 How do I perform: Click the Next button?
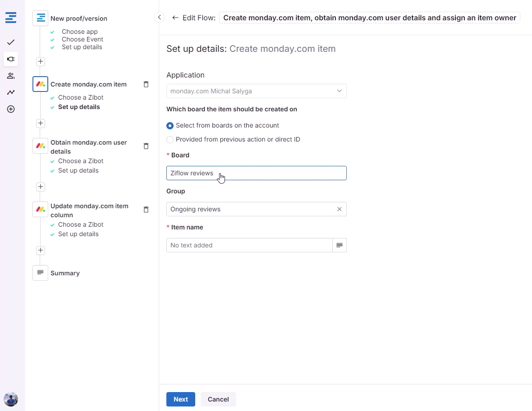tap(180, 399)
